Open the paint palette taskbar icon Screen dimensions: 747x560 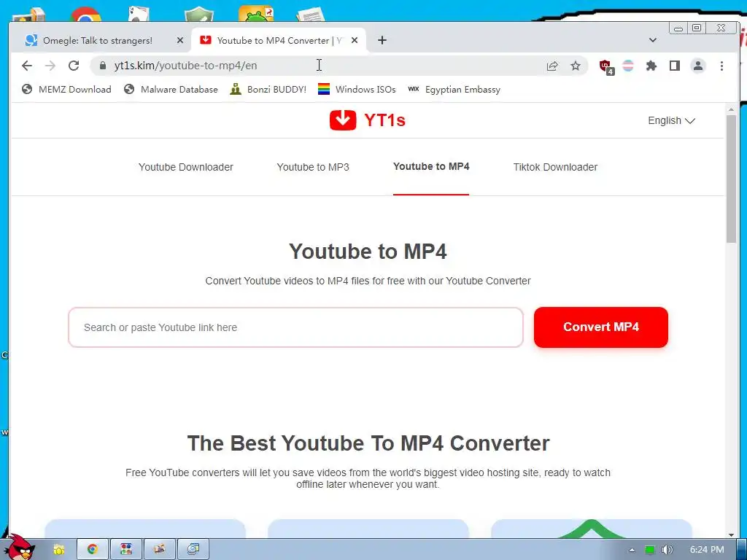[160, 549]
